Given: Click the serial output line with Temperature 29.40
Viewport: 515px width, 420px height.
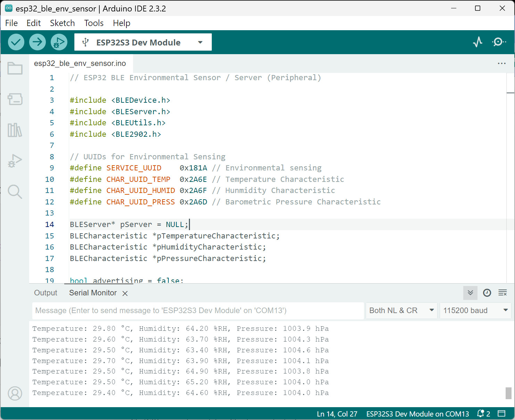Looking at the screenshot, I should coord(181,393).
